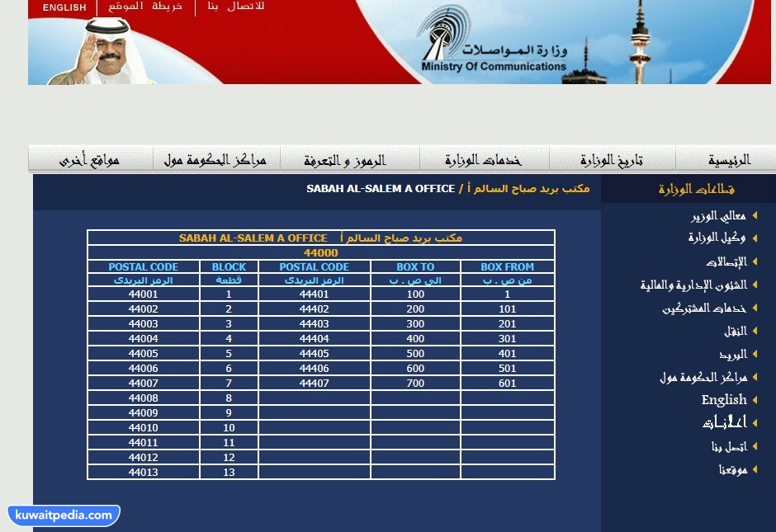Open خريطة الموقع site map link
This screenshot has height=532, width=776.
[145, 7]
